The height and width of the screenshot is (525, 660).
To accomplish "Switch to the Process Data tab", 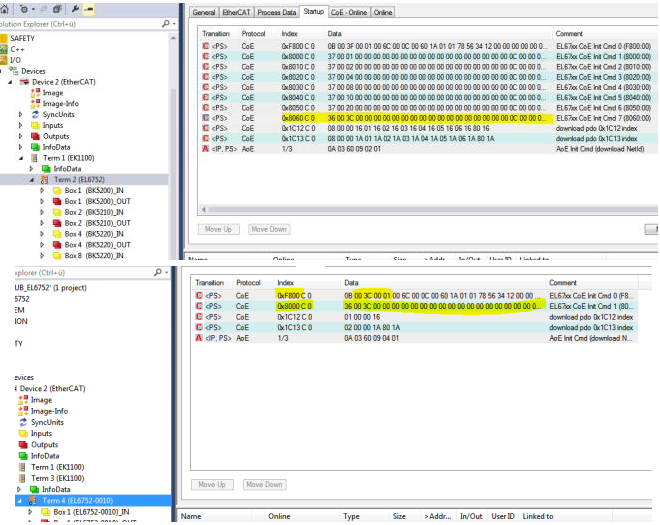I will (277, 13).
